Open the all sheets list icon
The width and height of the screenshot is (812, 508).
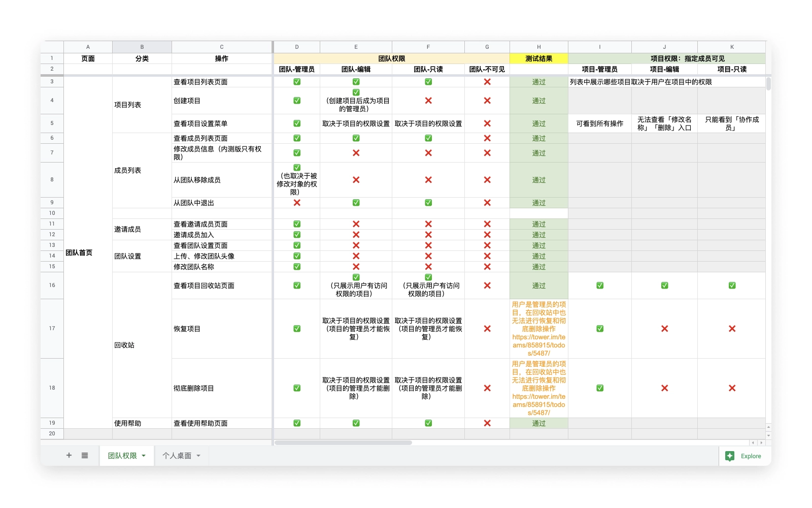85,456
